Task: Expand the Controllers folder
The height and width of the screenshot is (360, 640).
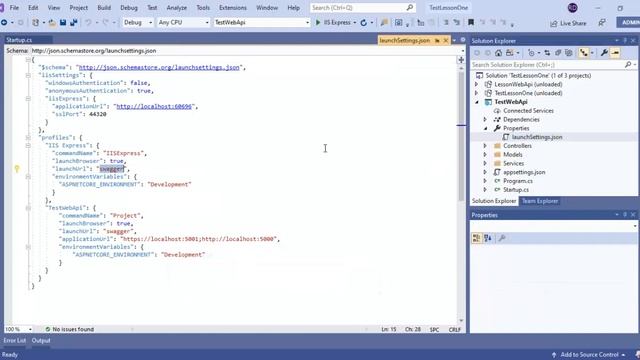Action: point(485,146)
